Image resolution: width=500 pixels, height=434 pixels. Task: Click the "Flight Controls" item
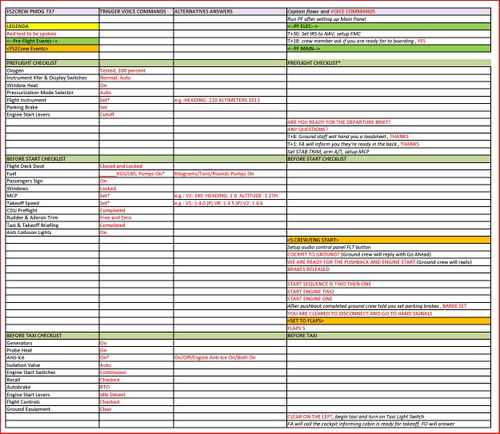pos(52,402)
